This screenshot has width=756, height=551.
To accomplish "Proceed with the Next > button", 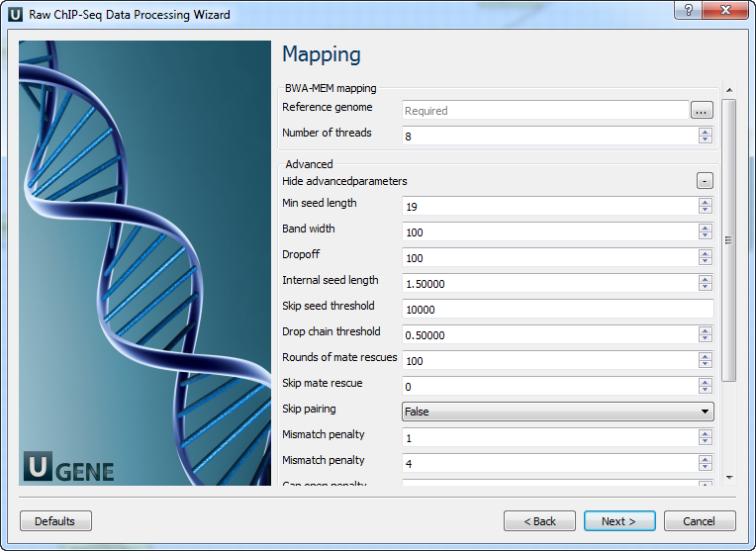I will 619,521.
